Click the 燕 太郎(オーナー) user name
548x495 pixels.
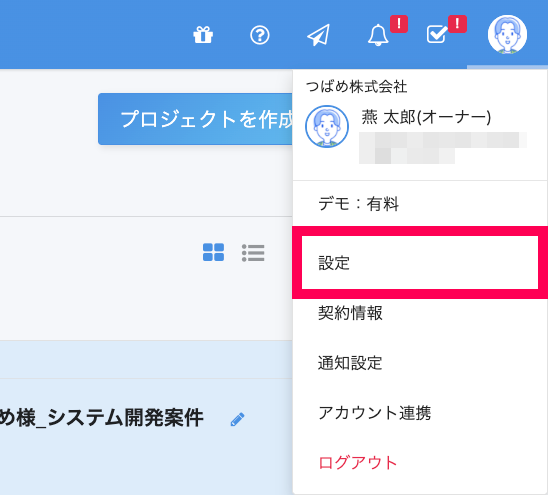[426, 117]
